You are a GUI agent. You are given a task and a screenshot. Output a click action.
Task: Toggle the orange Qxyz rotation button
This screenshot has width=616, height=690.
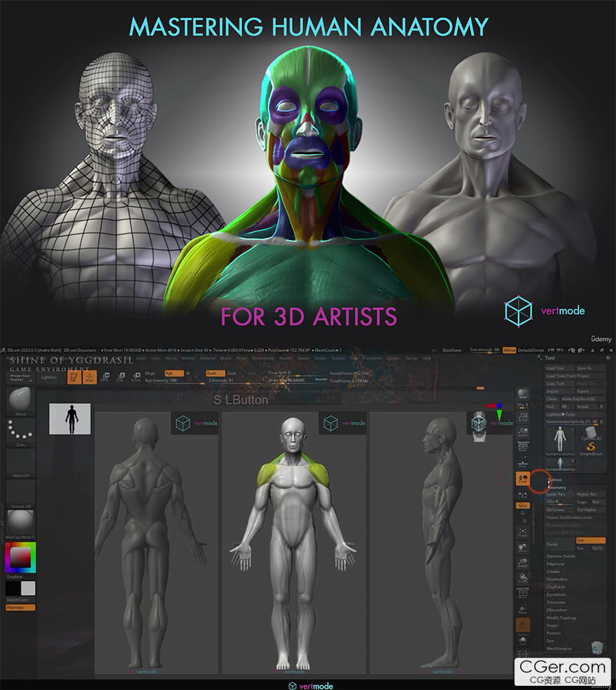point(523,506)
